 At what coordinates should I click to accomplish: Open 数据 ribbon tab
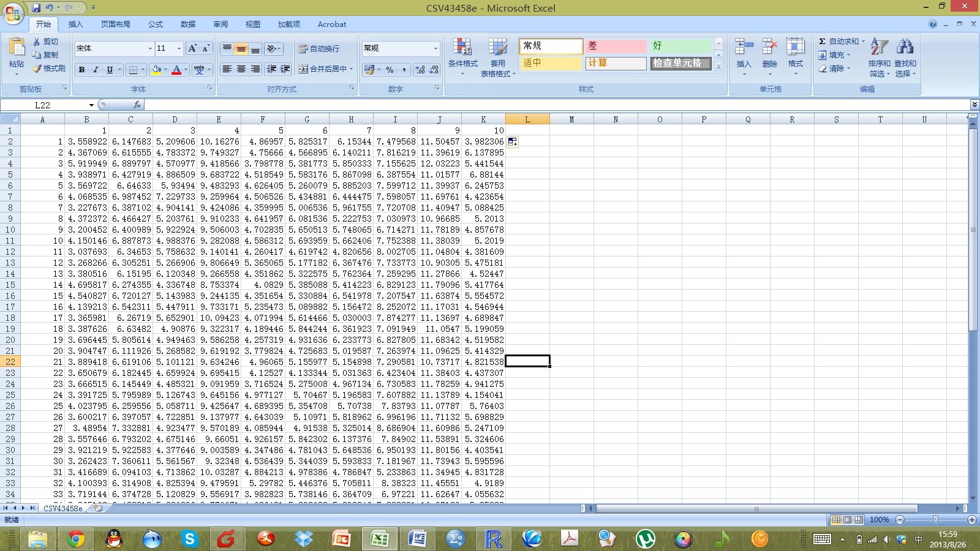point(188,24)
